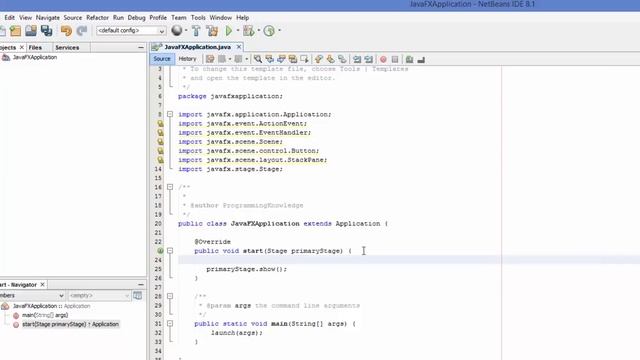Click the Start Macro Recording red icon
The image size is (640, 360).
[383, 60]
